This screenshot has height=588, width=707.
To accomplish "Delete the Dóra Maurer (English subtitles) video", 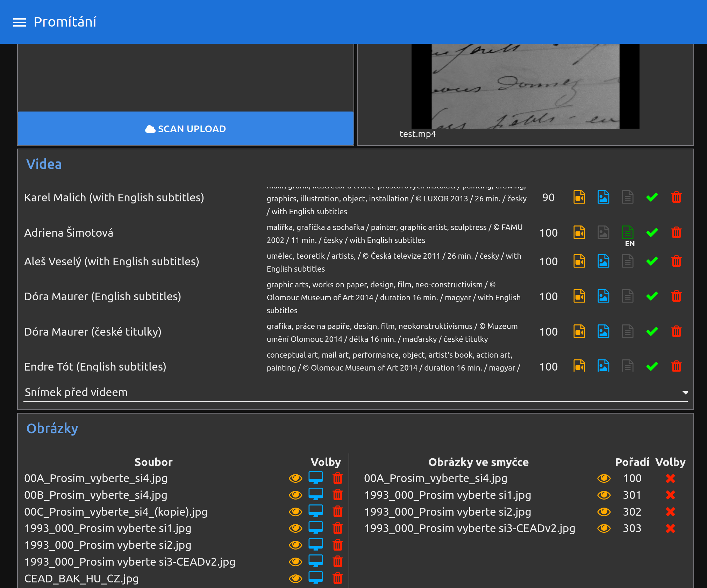I will pyautogui.click(x=676, y=296).
